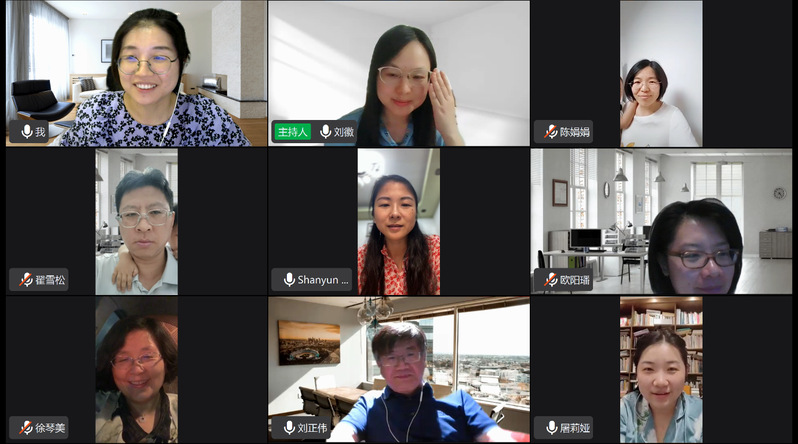Viewport: 798px width, 444px height.
Task: Click the 陈娟娟 name text label
Action: (575, 132)
